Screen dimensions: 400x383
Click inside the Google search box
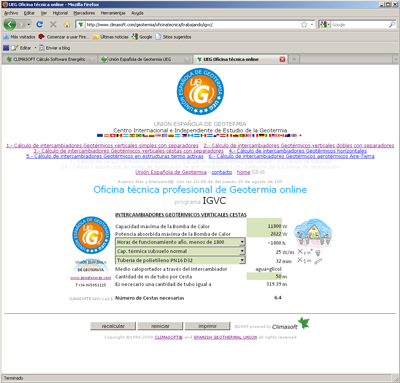(359, 25)
